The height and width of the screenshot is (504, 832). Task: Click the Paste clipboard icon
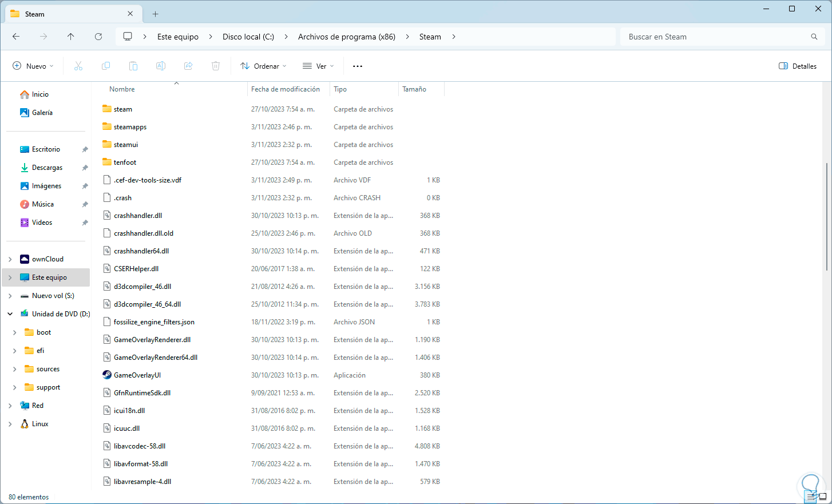click(x=133, y=66)
